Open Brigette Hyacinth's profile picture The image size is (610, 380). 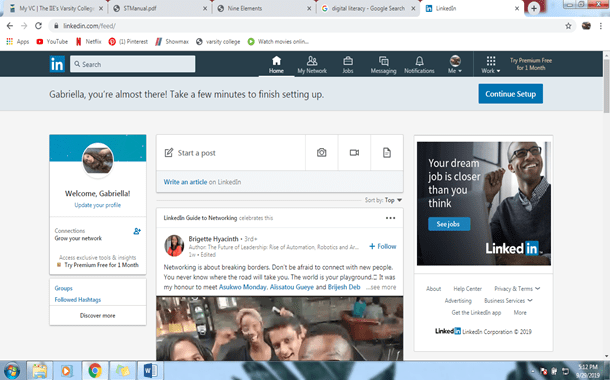tap(174, 245)
